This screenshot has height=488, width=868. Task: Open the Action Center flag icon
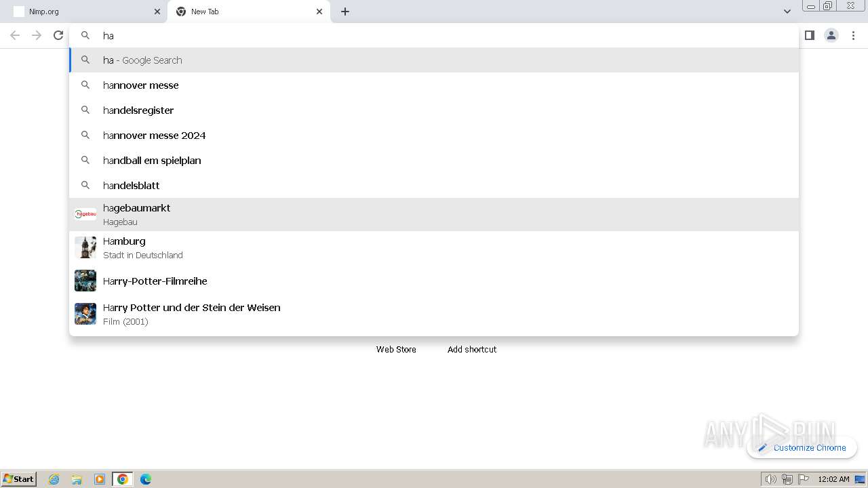click(804, 479)
